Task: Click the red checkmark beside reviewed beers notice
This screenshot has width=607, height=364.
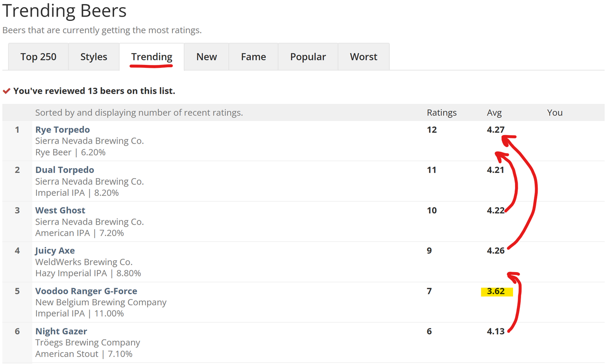Action: (7, 91)
